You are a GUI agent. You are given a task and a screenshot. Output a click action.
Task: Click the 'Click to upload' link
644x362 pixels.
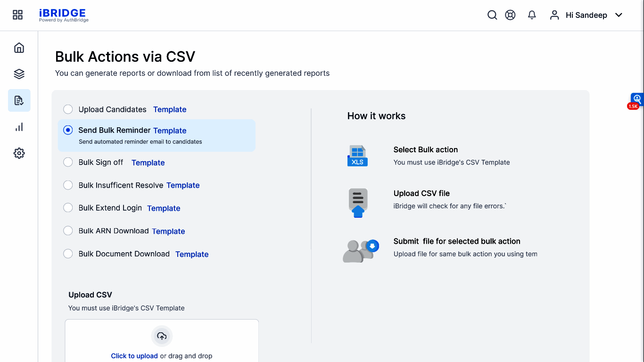tap(134, 356)
